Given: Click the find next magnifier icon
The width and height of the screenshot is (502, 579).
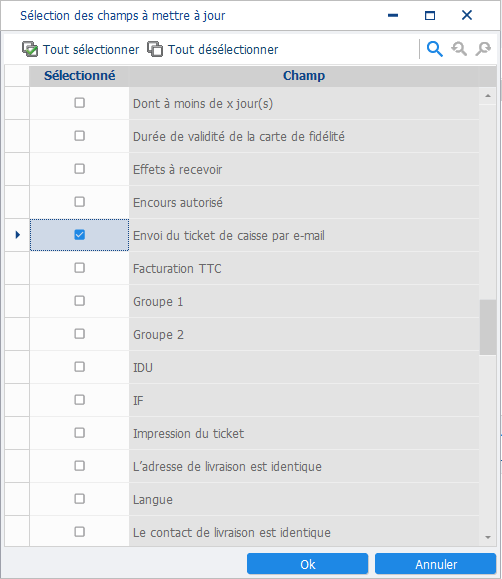Looking at the screenshot, I should pos(483,49).
